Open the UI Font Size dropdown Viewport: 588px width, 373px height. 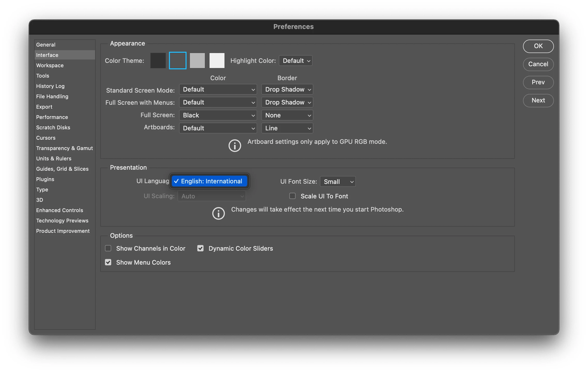point(338,182)
